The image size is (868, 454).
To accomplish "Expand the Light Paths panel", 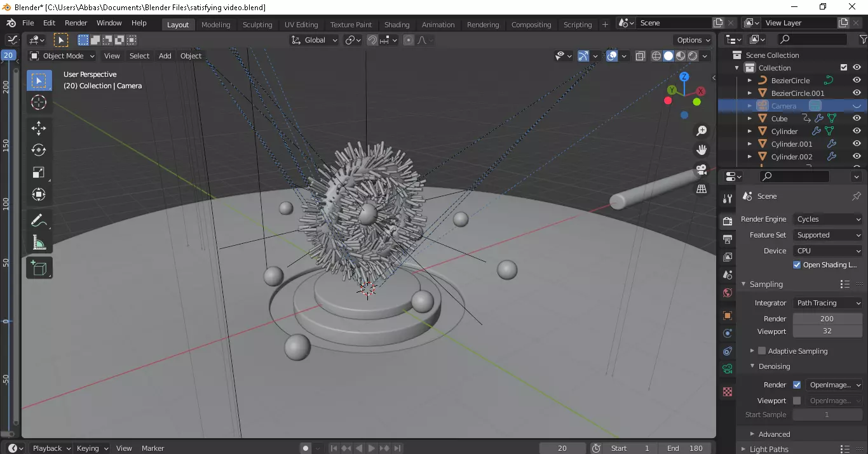I will (x=769, y=449).
